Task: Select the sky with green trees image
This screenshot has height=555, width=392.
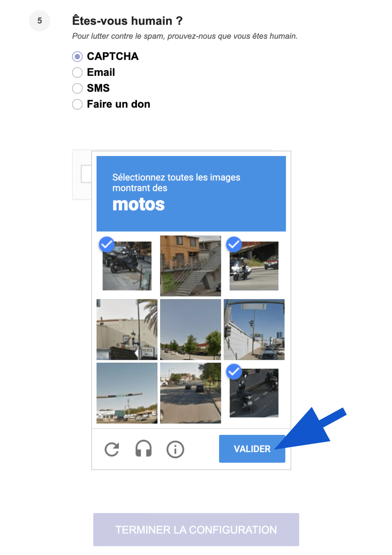Action: (x=191, y=330)
